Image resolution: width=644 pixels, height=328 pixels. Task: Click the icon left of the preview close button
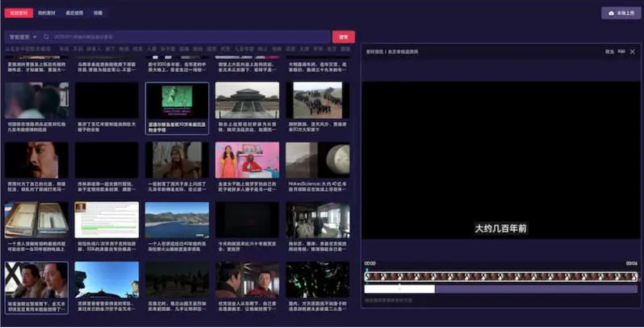(x=621, y=52)
